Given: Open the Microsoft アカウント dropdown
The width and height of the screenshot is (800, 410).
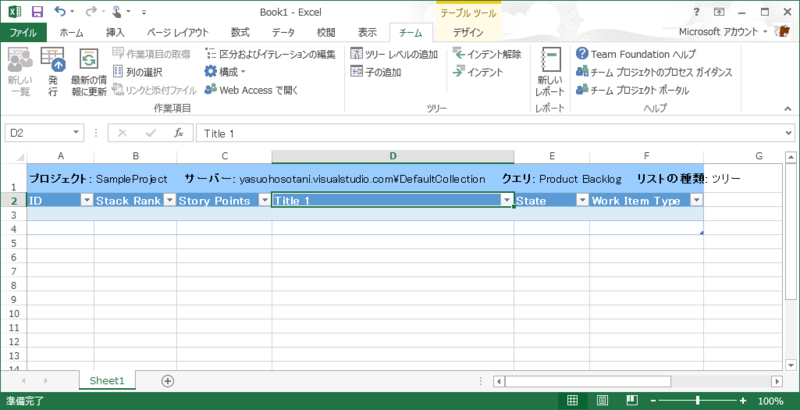Looking at the screenshot, I should 723,32.
